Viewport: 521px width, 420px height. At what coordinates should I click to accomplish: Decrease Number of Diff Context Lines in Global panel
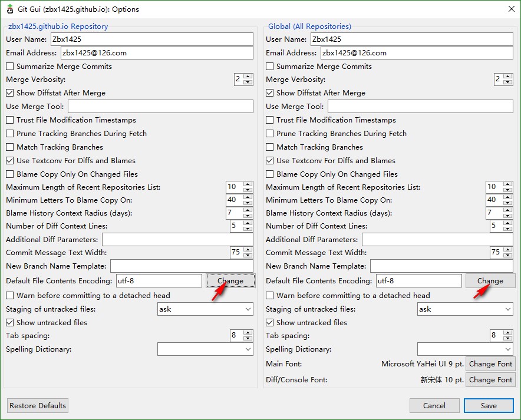point(507,229)
